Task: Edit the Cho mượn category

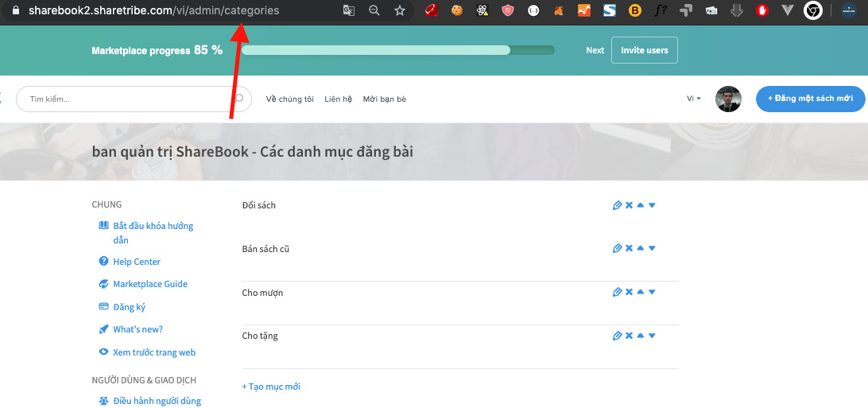Action: (618, 292)
